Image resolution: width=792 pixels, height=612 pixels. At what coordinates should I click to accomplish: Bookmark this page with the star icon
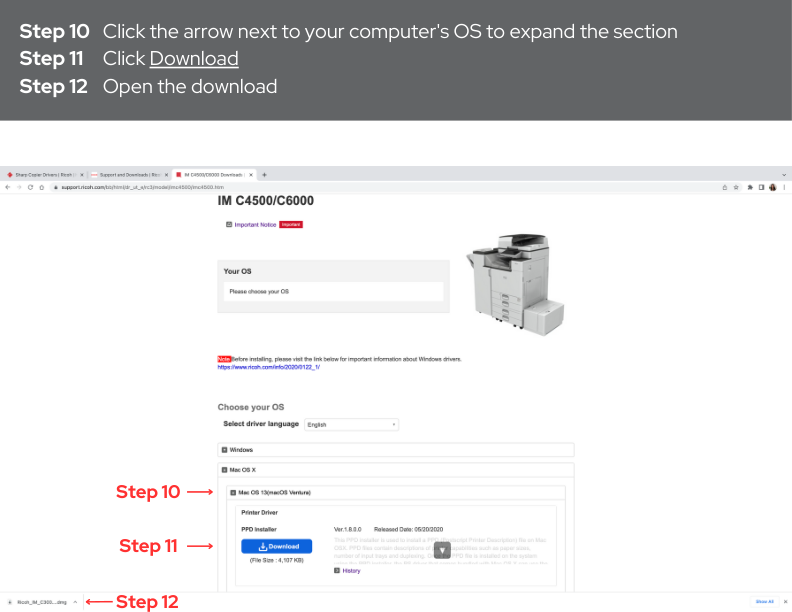tap(736, 187)
